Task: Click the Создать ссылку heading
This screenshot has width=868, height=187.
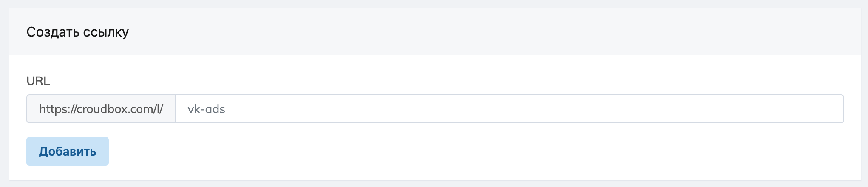Action: pos(77,32)
